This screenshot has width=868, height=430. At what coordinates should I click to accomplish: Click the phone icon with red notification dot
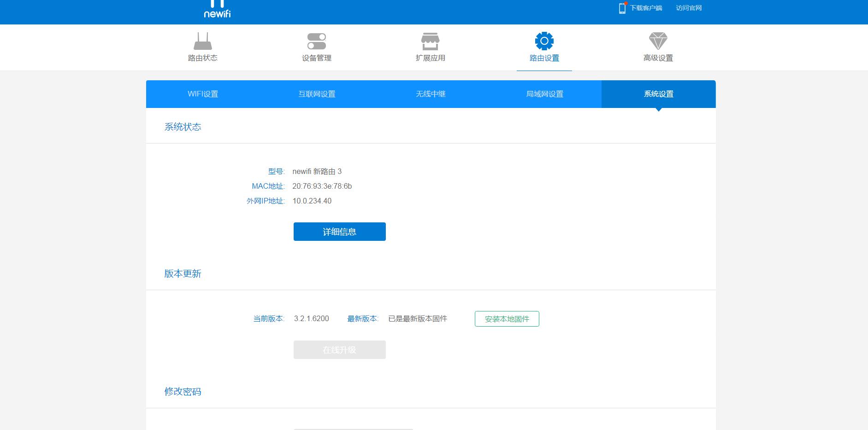622,7
